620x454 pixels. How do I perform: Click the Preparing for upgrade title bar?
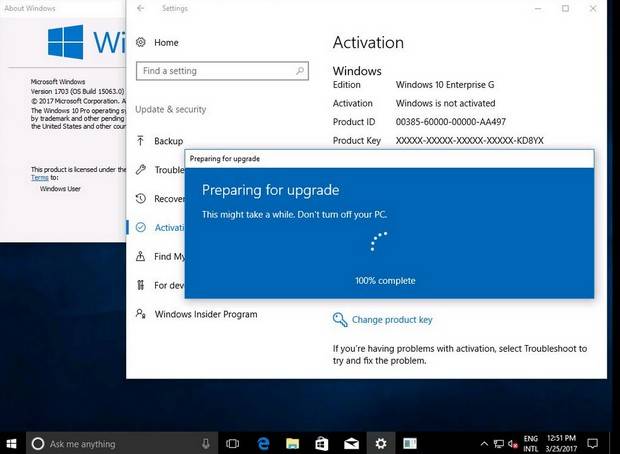tap(389, 159)
